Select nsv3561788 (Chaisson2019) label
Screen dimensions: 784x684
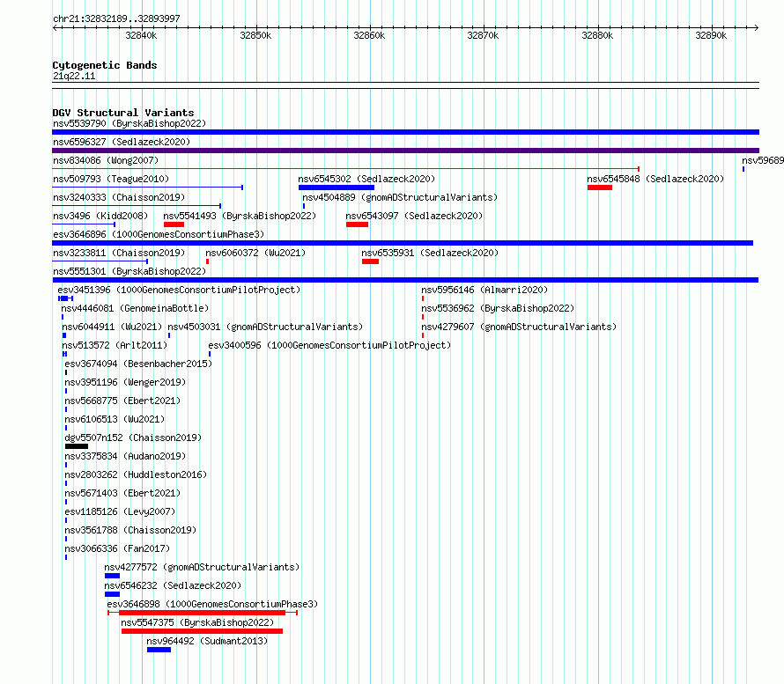tap(130, 530)
